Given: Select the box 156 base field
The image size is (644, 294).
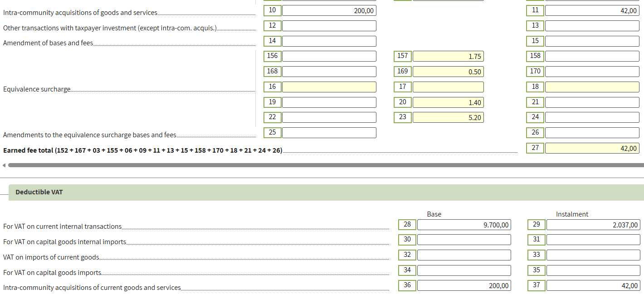Looking at the screenshot, I should [x=329, y=56].
